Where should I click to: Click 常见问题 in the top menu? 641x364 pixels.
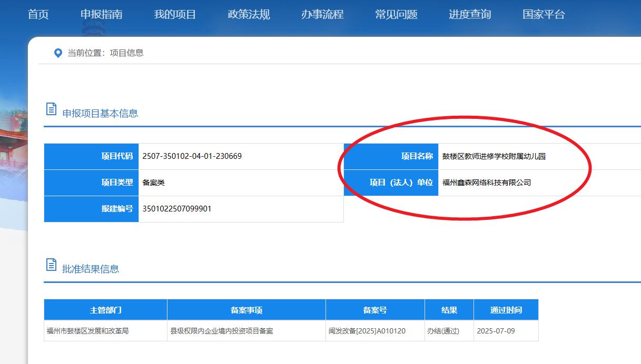click(x=396, y=14)
